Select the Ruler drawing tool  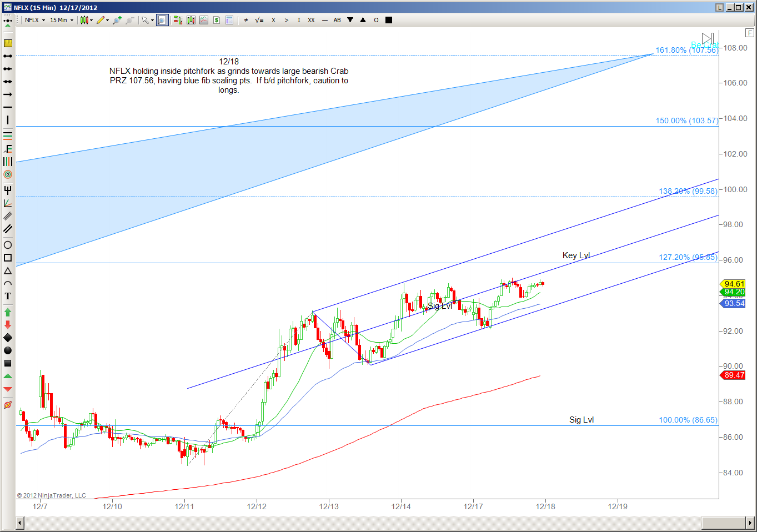click(8, 43)
